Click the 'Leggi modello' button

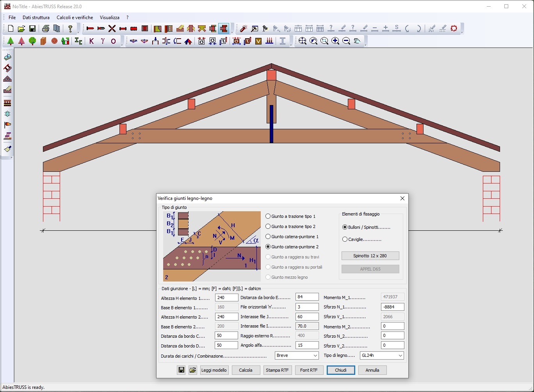pos(214,370)
